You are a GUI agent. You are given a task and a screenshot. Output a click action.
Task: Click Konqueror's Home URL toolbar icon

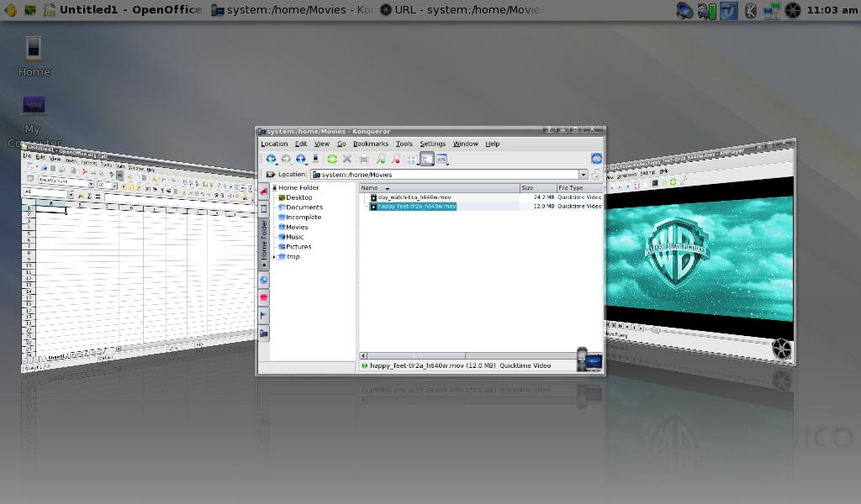(315, 159)
